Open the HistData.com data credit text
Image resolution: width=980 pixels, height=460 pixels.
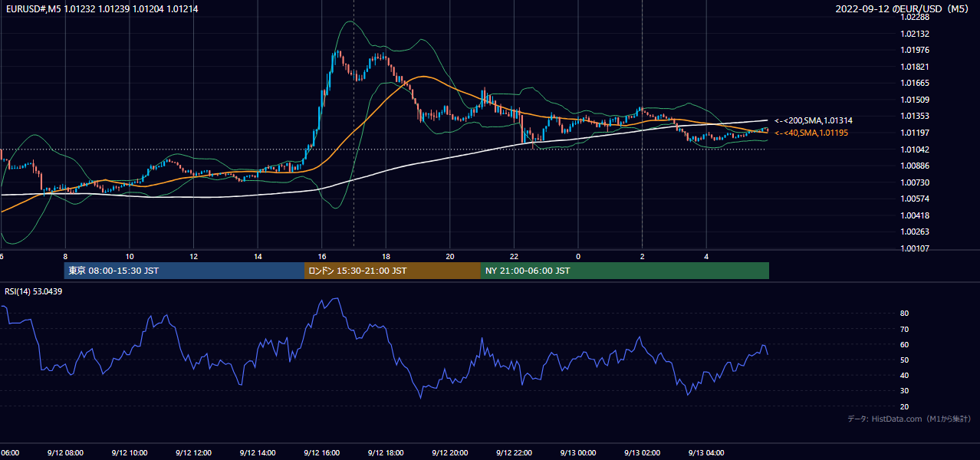click(x=909, y=419)
